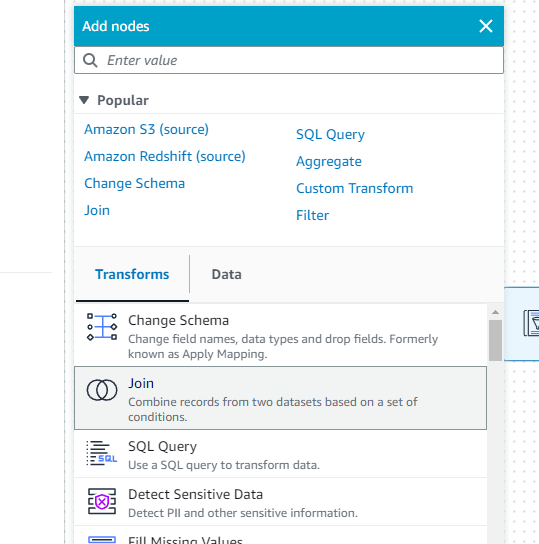
Task: Add Amazon Redshift (source) node
Action: (165, 156)
